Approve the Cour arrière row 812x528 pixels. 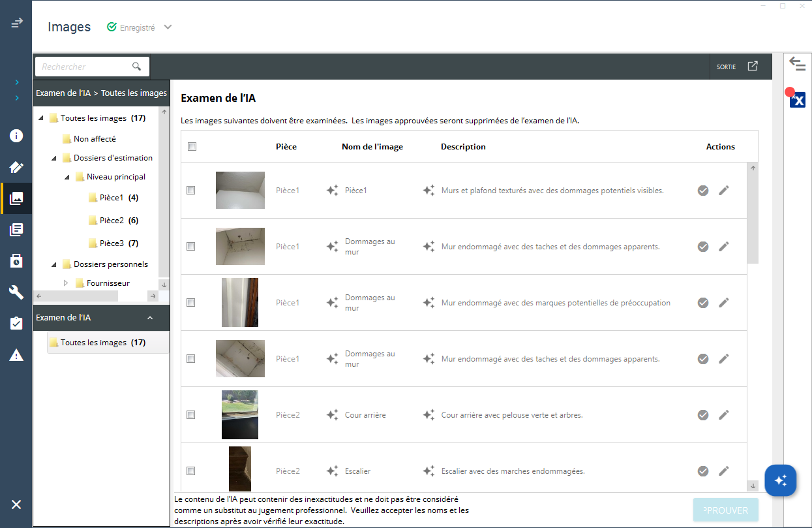pos(703,415)
